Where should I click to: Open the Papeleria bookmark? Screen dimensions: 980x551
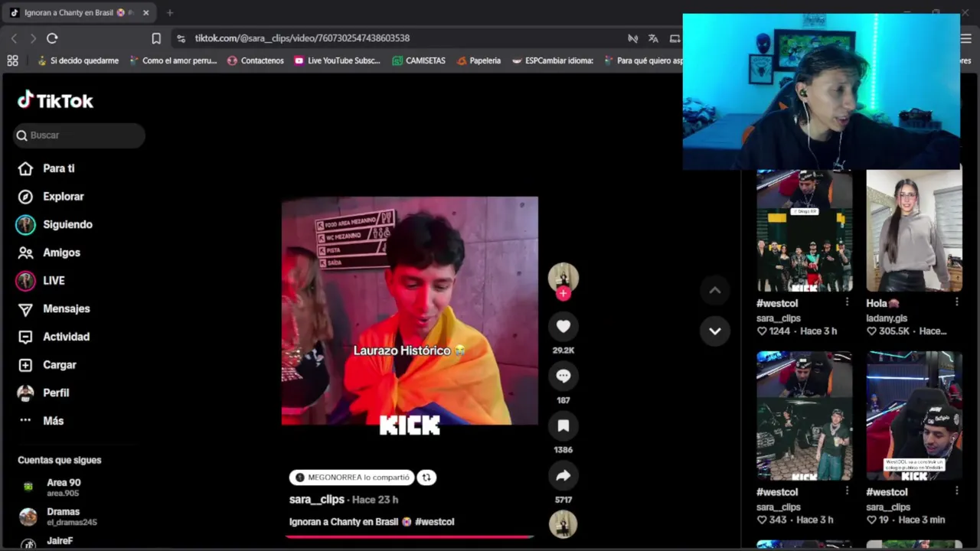point(479,60)
